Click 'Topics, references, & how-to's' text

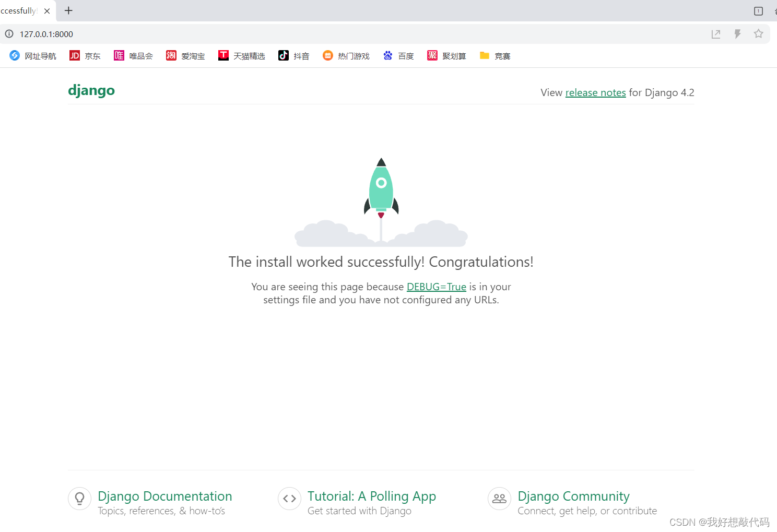tap(161, 511)
